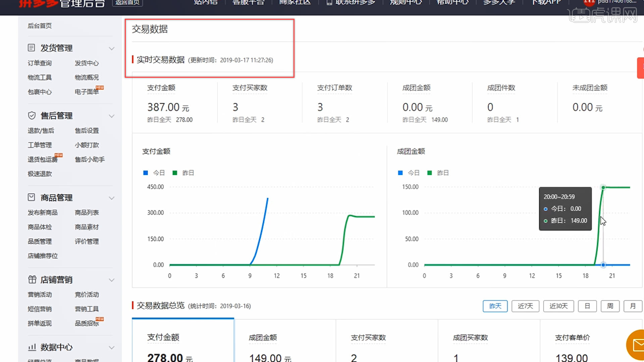Select the 昨天 time range tab
Viewport: 644px width, 362px height.
[495, 306]
